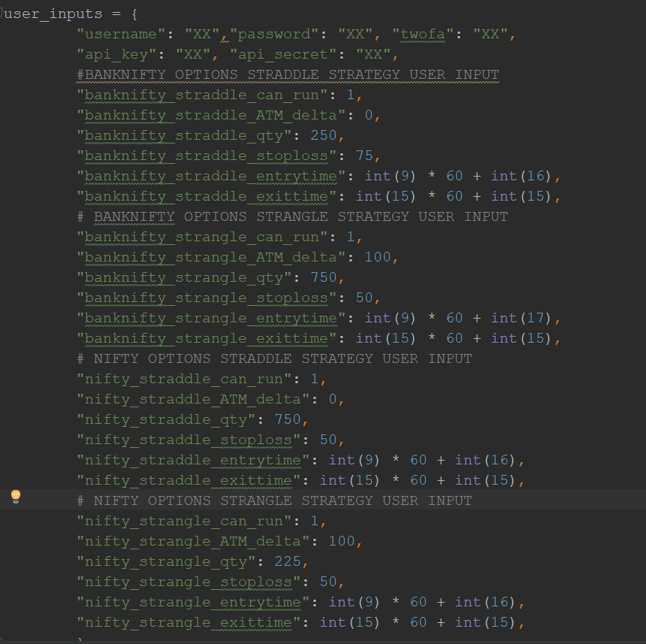646x644 pixels.
Task: Click the "username" key
Action: [121, 34]
